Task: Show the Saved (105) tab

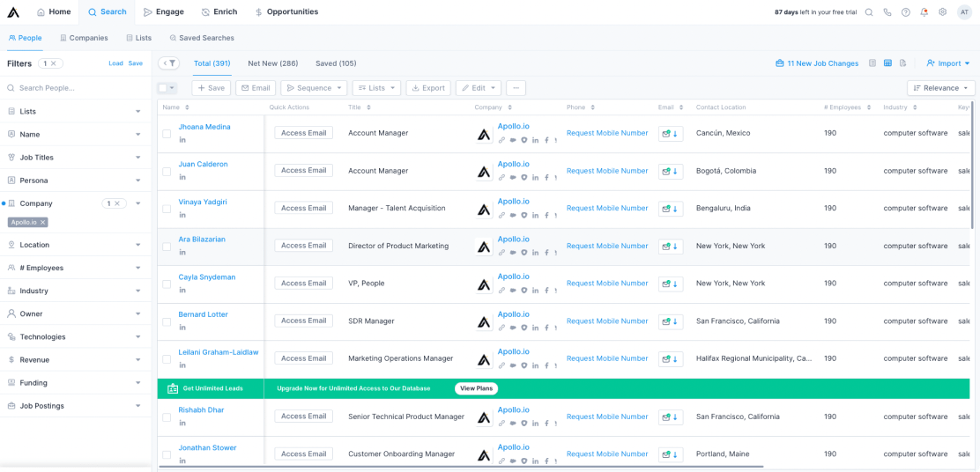Action: point(336,63)
